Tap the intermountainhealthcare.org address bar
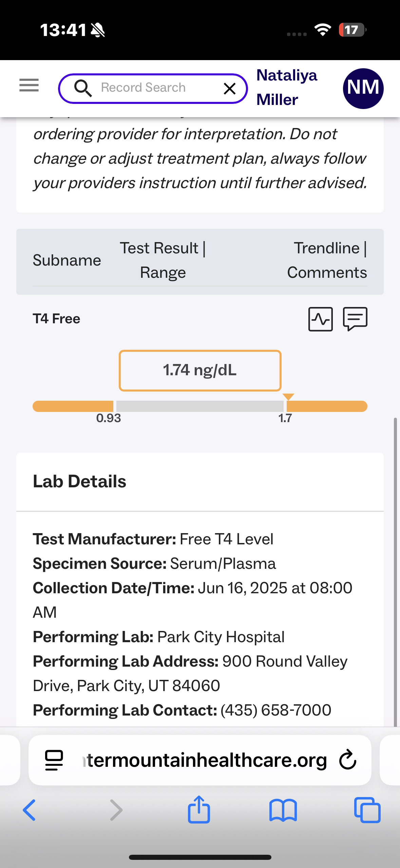This screenshot has height=868, width=400. tap(204, 760)
